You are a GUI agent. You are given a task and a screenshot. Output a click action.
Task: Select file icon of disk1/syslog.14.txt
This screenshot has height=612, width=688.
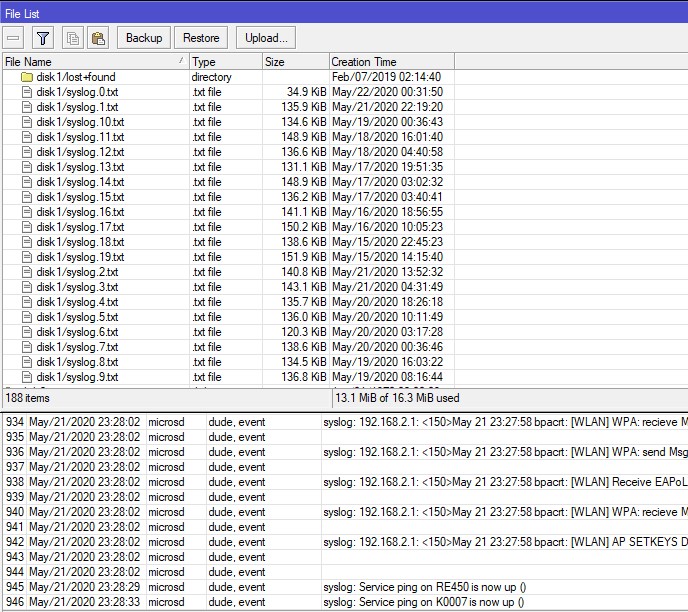(x=27, y=182)
